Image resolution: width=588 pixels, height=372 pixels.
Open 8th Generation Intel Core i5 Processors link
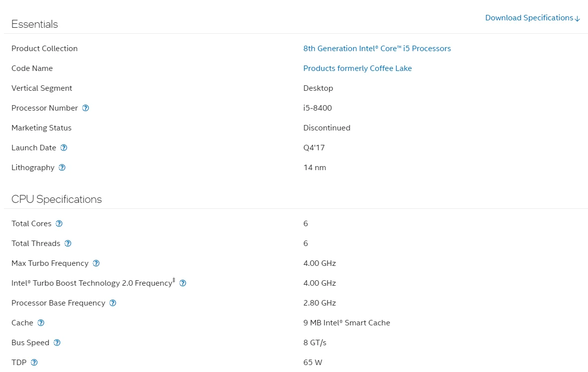(x=377, y=49)
